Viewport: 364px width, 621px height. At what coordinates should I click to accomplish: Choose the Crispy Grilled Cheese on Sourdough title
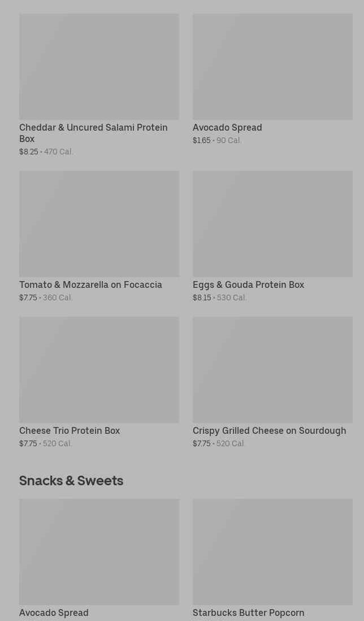click(269, 431)
